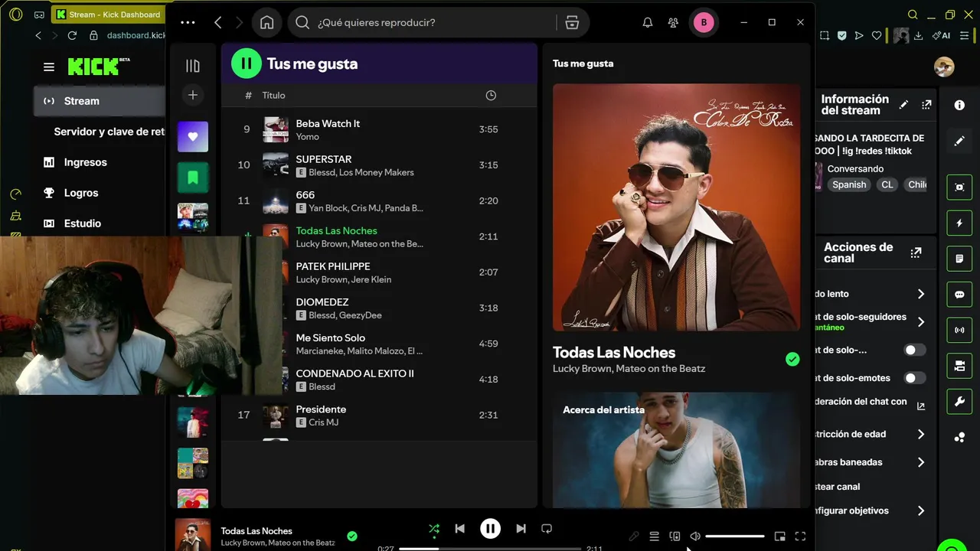Viewport: 980px width, 551px height.
Task: Toggle the emotes-only chat switch
Action: coord(915,378)
